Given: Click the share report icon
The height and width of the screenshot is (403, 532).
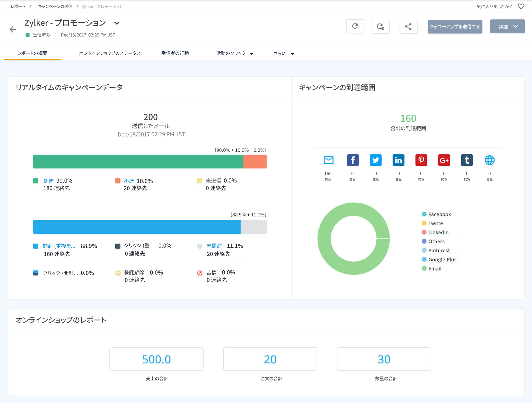Looking at the screenshot, I should click(408, 26).
